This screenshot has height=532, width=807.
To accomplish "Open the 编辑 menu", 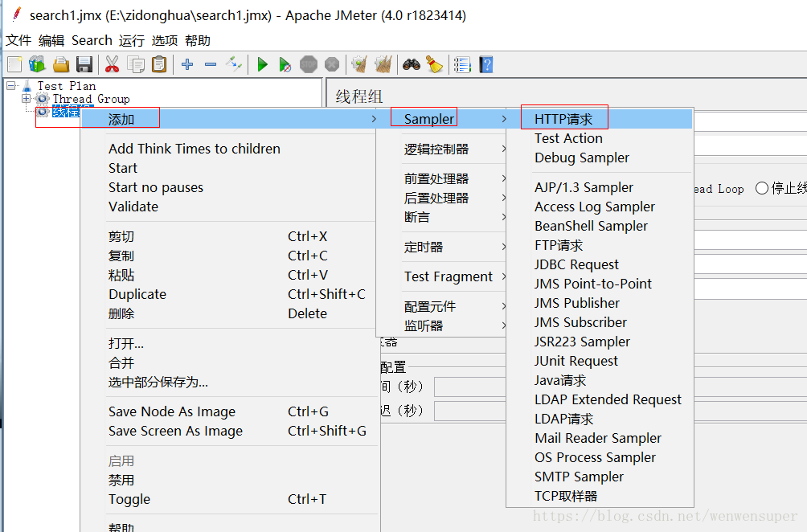I will pyautogui.click(x=51, y=40).
